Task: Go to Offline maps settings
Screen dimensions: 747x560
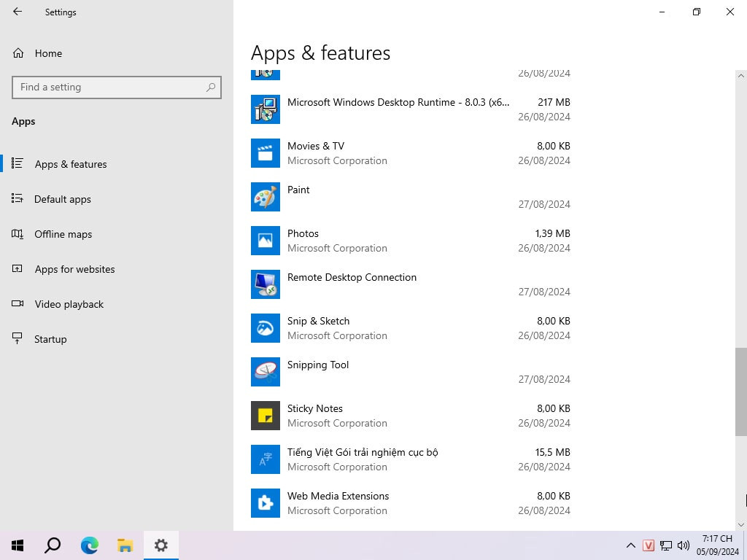Action: point(63,234)
